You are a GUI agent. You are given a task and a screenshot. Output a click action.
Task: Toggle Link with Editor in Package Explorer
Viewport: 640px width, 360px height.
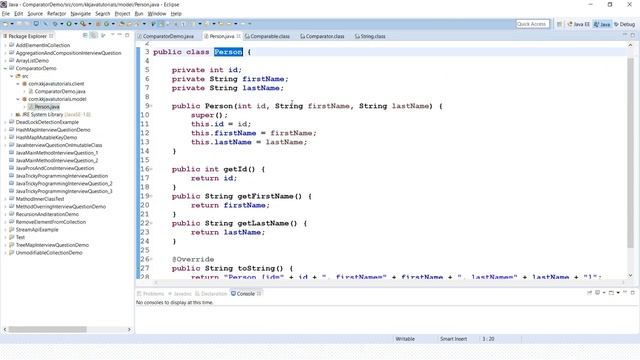(x=94, y=36)
